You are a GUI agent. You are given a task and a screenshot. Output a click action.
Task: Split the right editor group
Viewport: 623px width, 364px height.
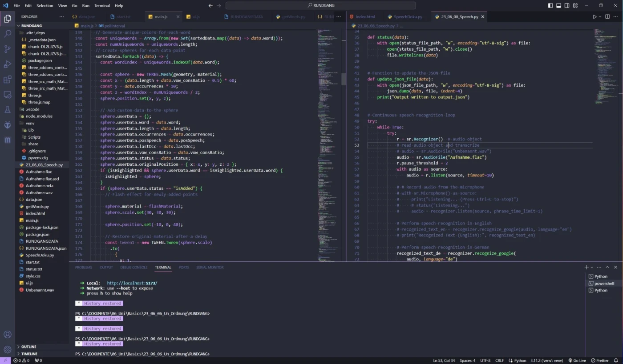point(607,17)
